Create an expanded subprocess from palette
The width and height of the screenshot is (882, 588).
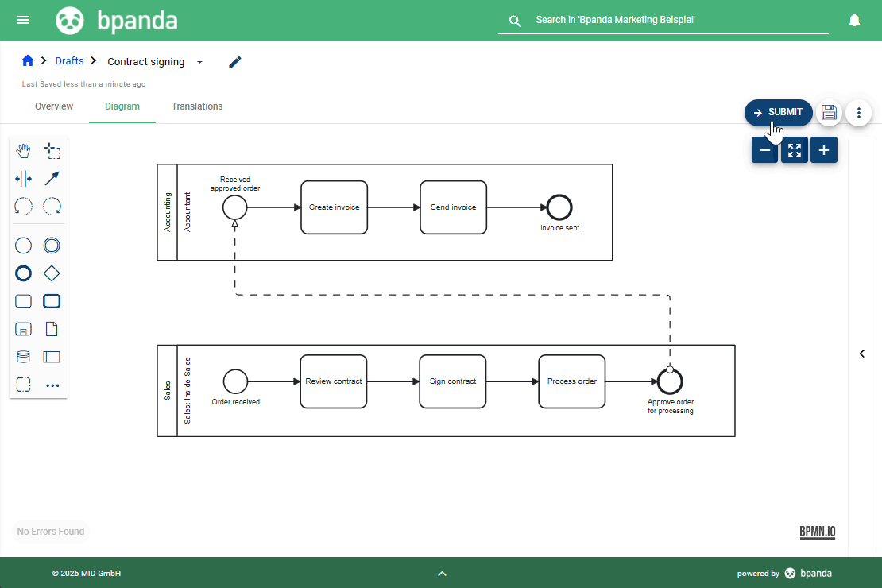pyautogui.click(x=23, y=329)
